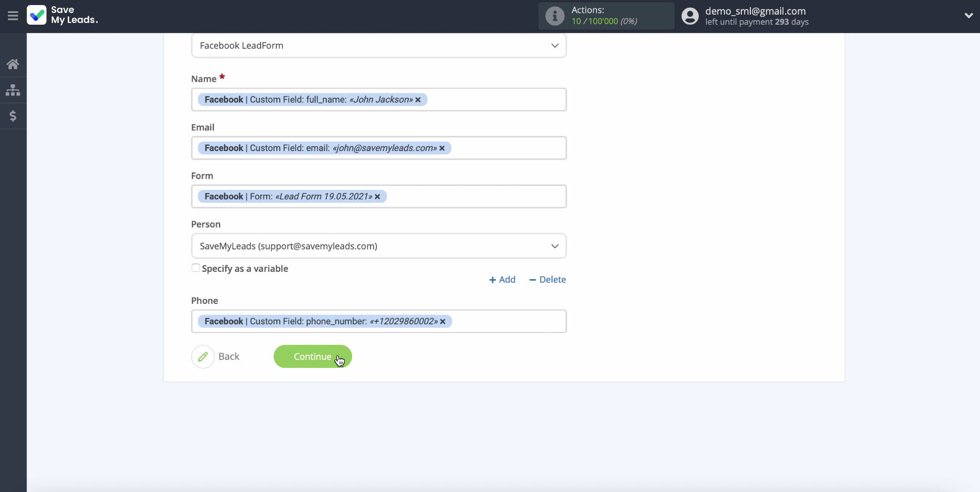This screenshot has height=492, width=980.
Task: Remove the email tag in Email field
Action: 442,148
